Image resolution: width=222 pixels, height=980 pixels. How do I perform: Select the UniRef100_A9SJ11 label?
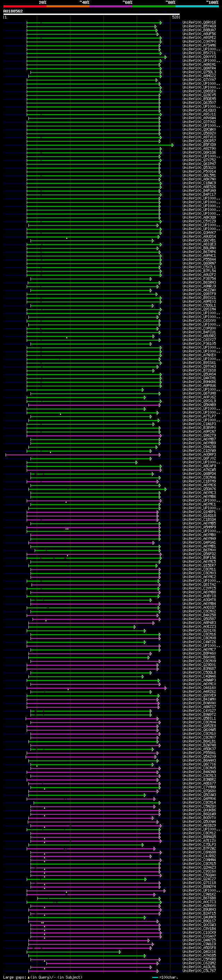[x=199, y=114]
